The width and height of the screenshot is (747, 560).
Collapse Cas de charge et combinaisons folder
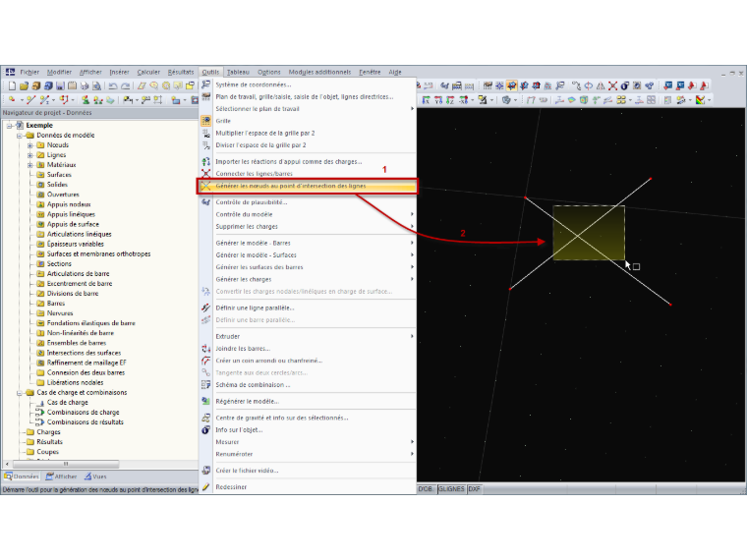point(20,393)
